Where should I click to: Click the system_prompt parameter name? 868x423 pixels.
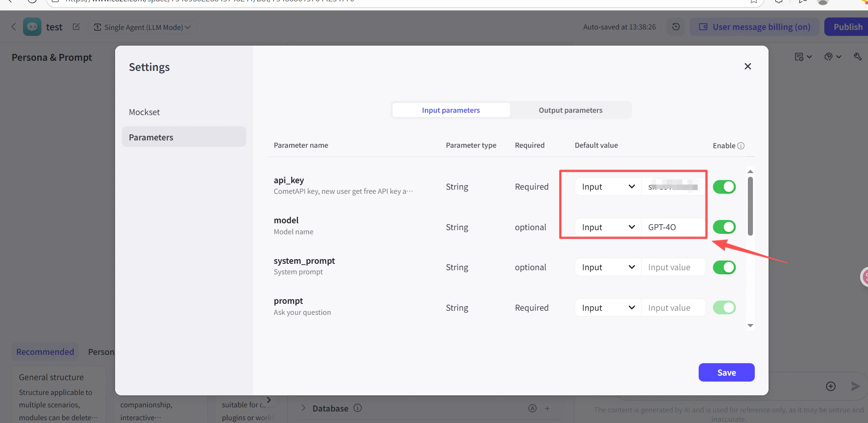304,261
